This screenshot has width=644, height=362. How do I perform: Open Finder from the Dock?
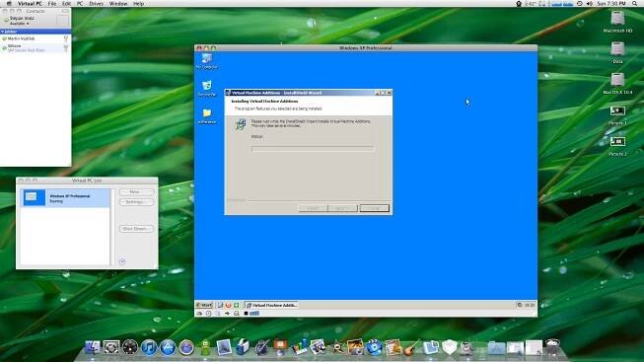click(93, 347)
